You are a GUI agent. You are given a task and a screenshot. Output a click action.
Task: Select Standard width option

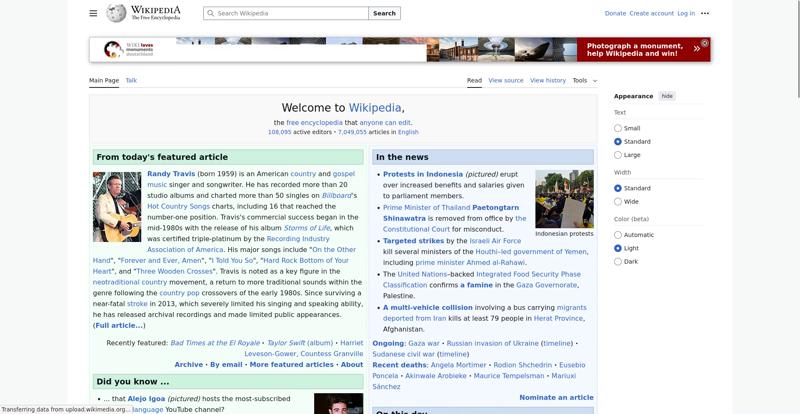point(618,188)
